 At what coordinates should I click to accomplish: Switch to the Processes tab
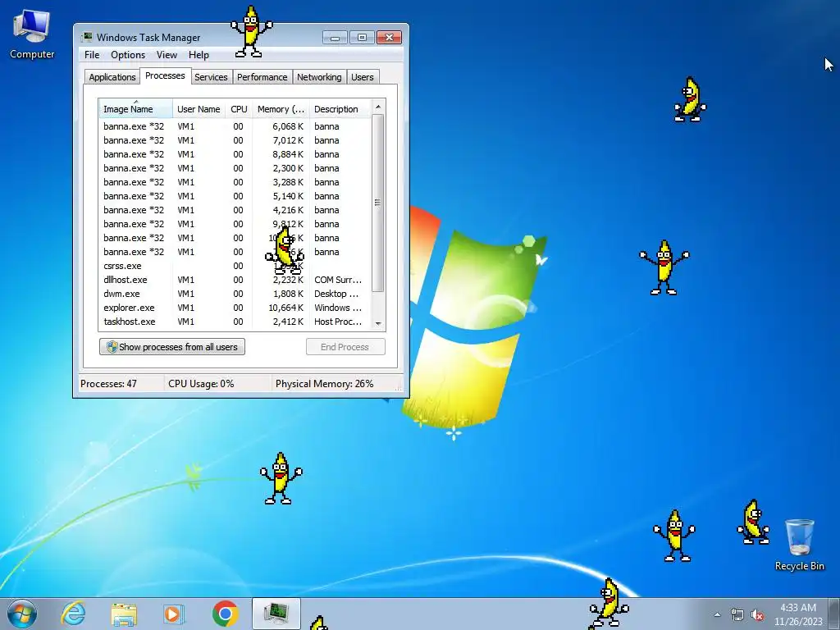[165, 75]
